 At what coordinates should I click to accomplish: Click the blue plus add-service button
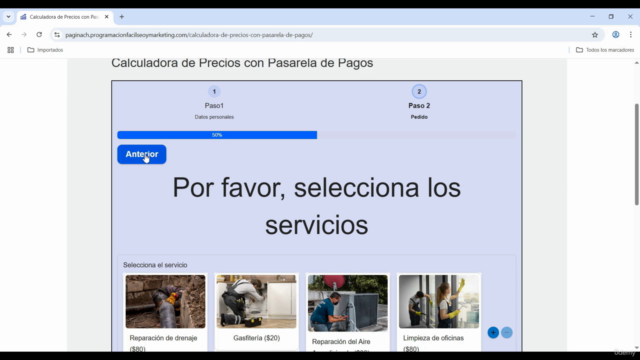pyautogui.click(x=493, y=332)
